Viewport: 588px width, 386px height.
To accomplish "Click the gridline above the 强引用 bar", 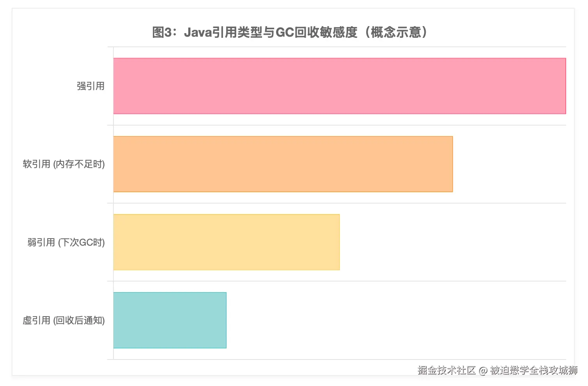I will tap(339, 47).
